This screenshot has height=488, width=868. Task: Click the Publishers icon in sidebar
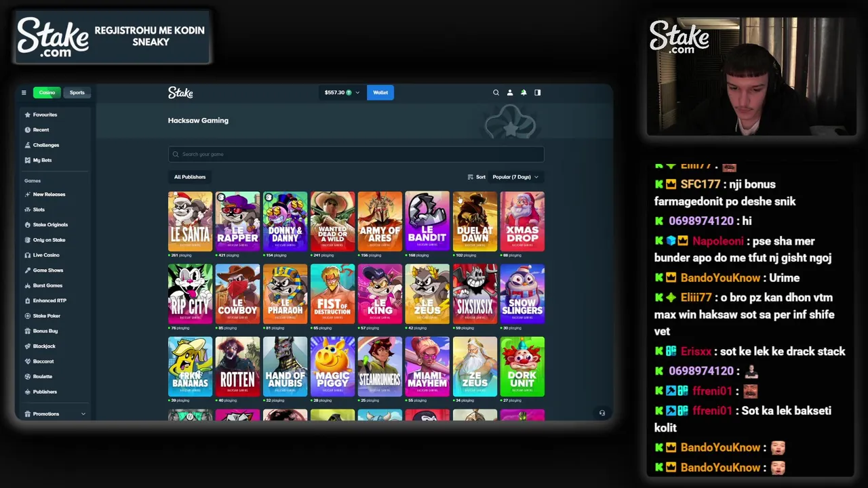pyautogui.click(x=27, y=392)
